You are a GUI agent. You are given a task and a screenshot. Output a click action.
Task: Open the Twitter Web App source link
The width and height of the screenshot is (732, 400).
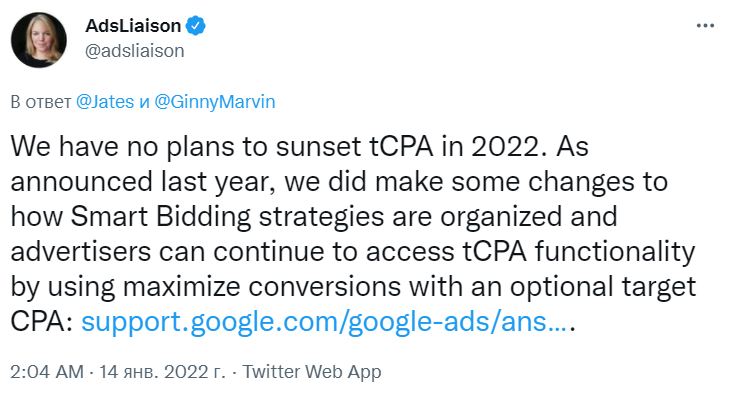point(311,372)
